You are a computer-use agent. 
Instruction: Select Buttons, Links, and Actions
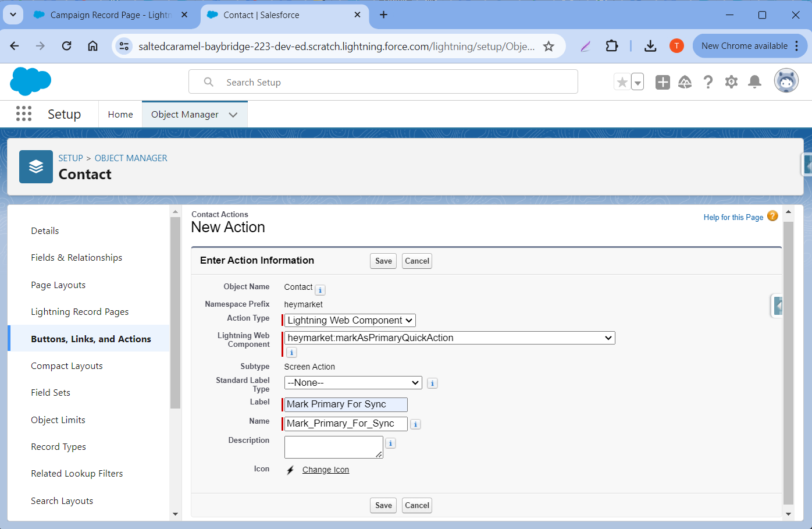tap(91, 339)
